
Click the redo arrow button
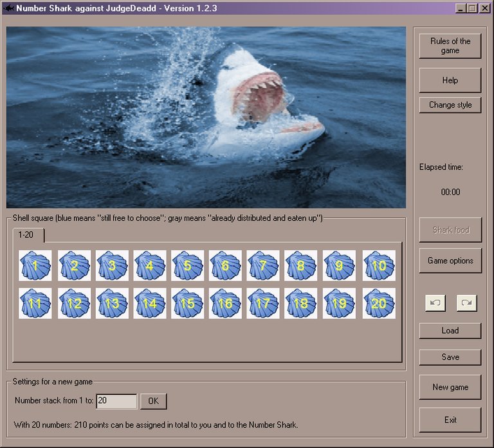pos(466,303)
